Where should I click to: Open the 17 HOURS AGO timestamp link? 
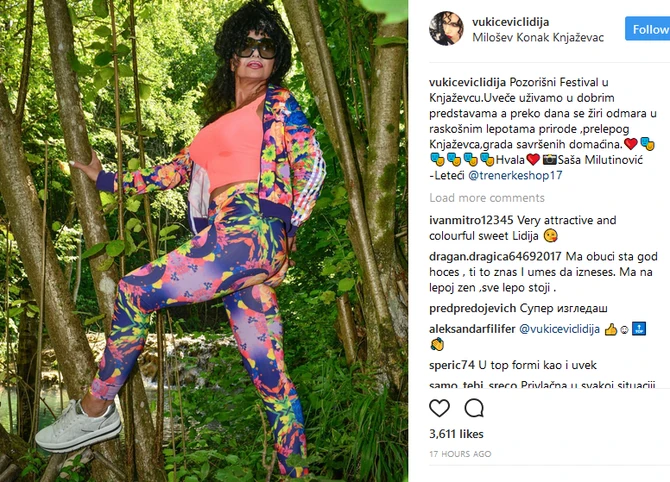point(460,454)
